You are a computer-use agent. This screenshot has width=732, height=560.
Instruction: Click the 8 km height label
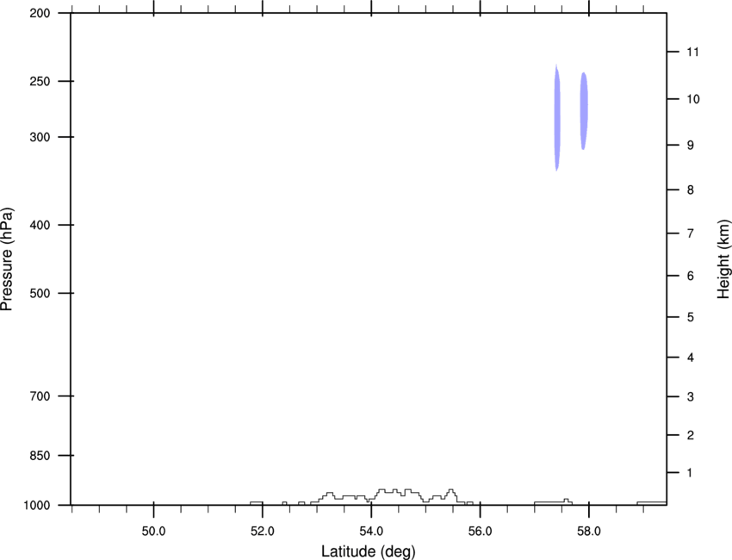(x=690, y=190)
